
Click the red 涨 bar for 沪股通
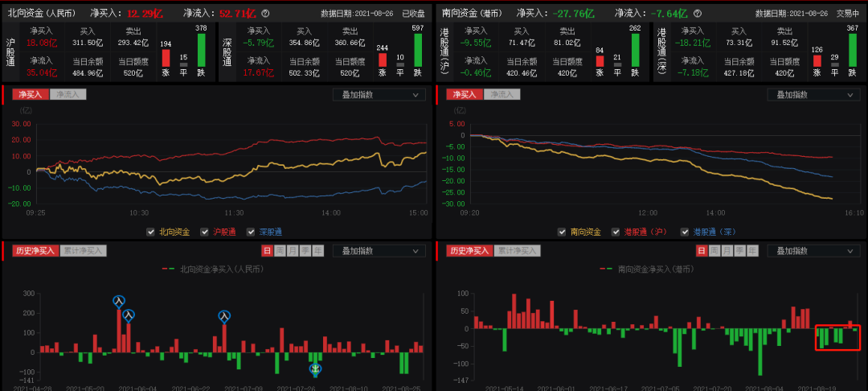pos(166,58)
